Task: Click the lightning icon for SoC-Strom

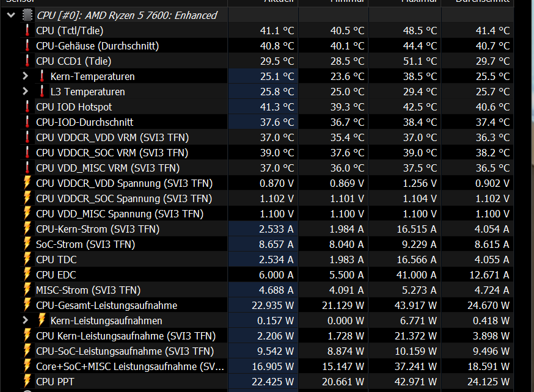Action: 27,244
